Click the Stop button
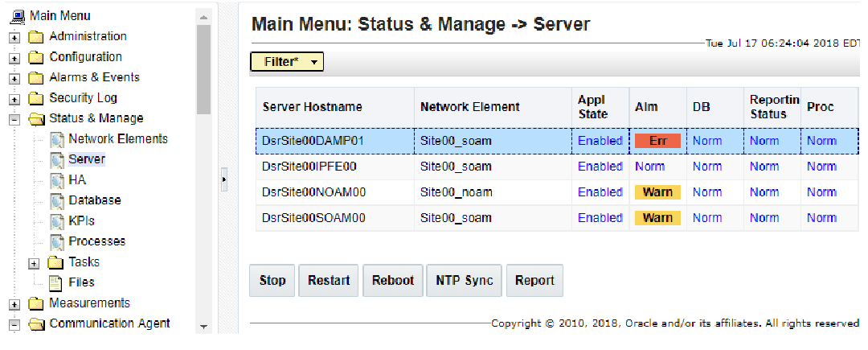868x350 pixels. click(272, 280)
